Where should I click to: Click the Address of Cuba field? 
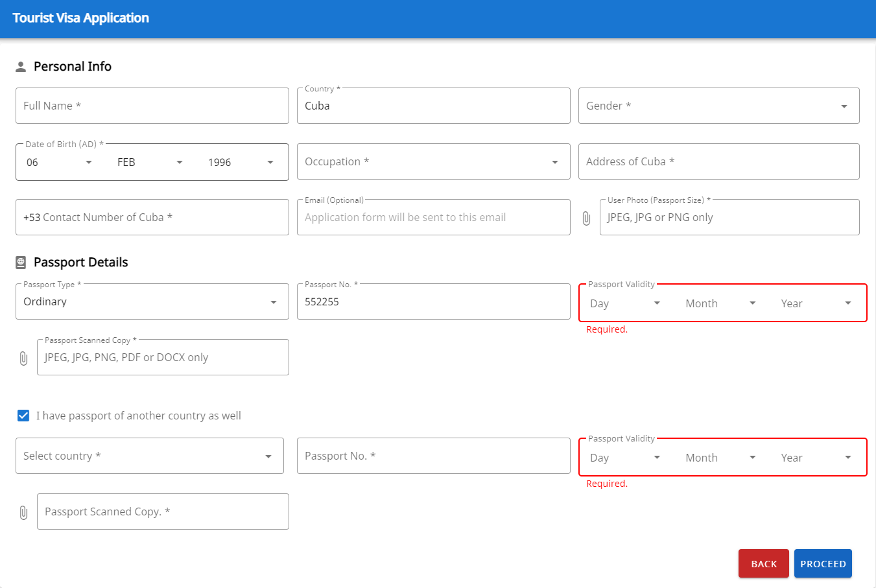(x=719, y=161)
